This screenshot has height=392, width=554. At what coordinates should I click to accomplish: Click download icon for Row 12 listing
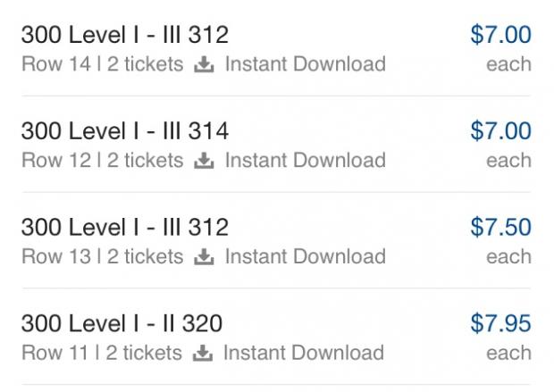point(205,161)
